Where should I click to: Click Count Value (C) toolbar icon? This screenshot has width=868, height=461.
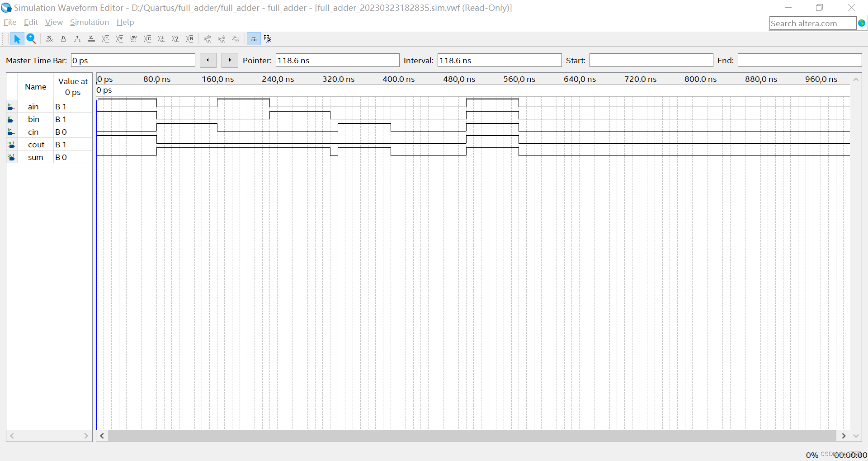[x=147, y=39]
